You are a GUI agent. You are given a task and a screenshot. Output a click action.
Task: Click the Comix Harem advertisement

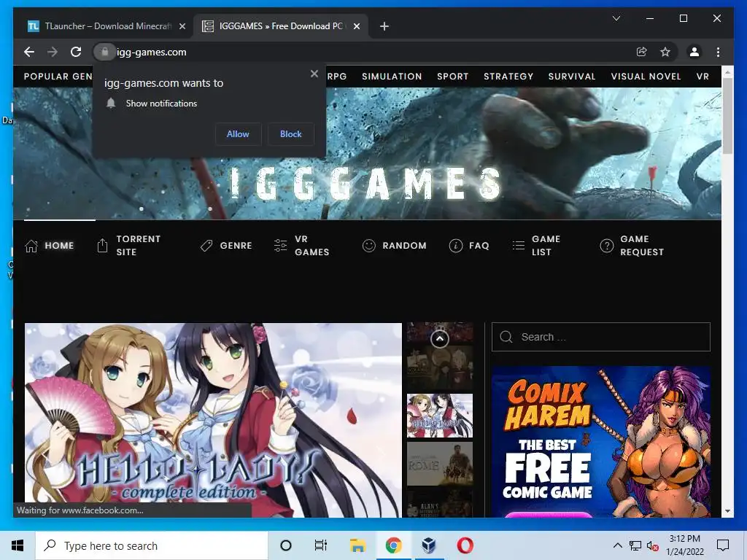coord(601,441)
